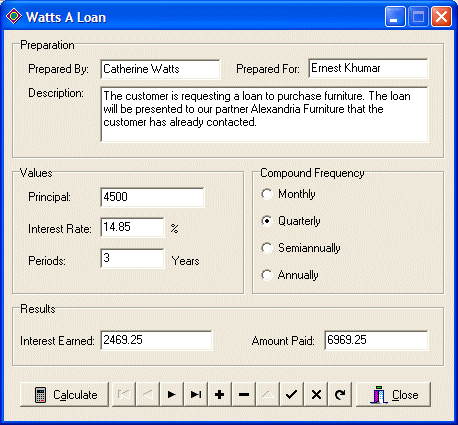Click the Description text area
458x425 pixels.
coord(264,114)
